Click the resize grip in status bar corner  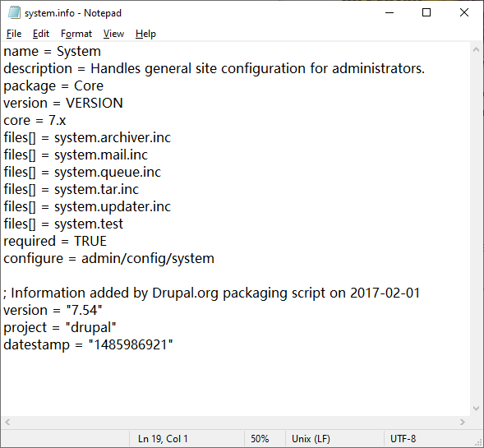click(478, 442)
